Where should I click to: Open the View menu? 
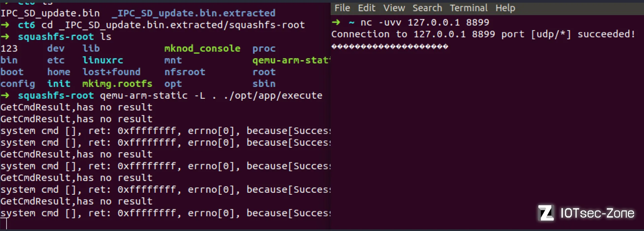(x=394, y=8)
